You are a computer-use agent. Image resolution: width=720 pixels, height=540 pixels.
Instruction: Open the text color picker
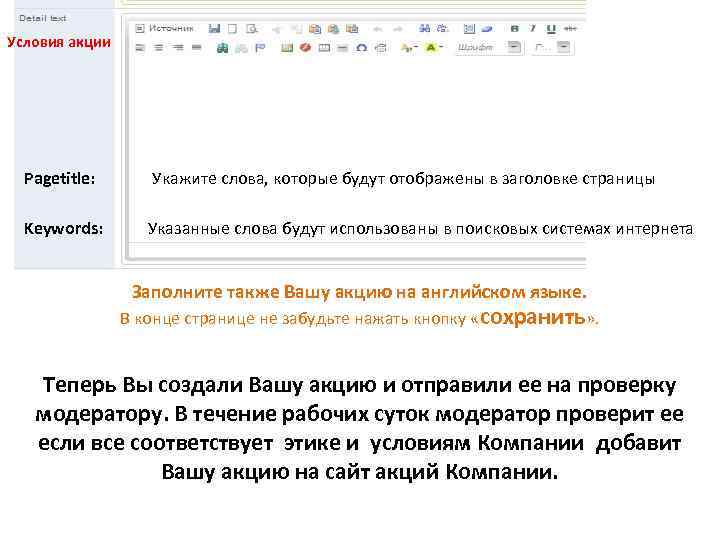(409, 47)
